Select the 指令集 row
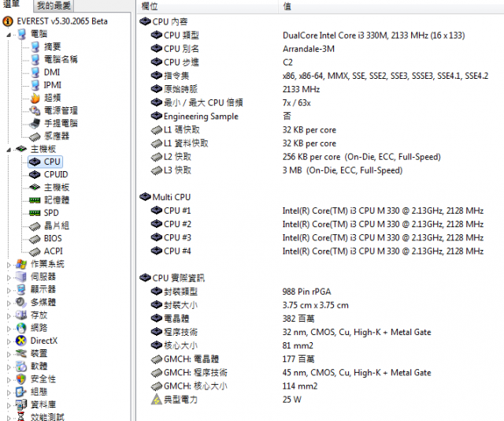 tap(320, 76)
